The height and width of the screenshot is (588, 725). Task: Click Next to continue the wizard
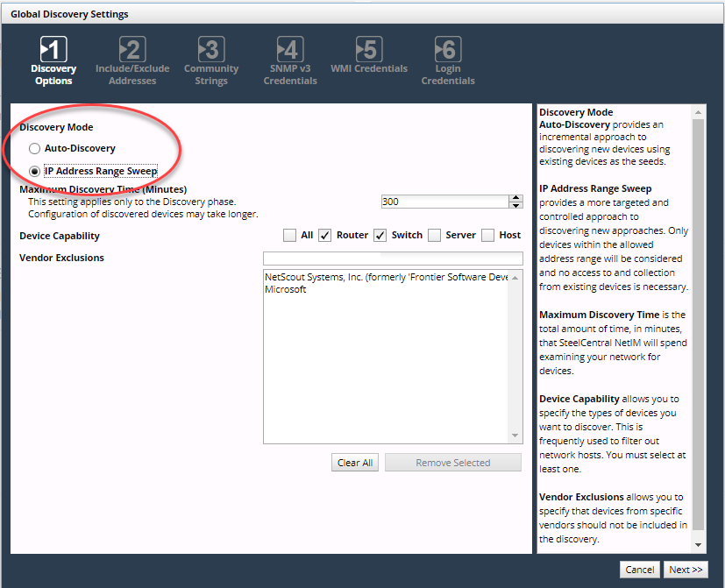coord(686,570)
